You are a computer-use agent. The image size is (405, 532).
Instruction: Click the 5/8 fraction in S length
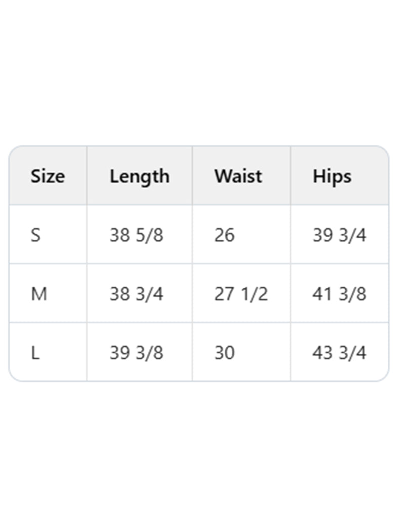pyautogui.click(x=150, y=235)
